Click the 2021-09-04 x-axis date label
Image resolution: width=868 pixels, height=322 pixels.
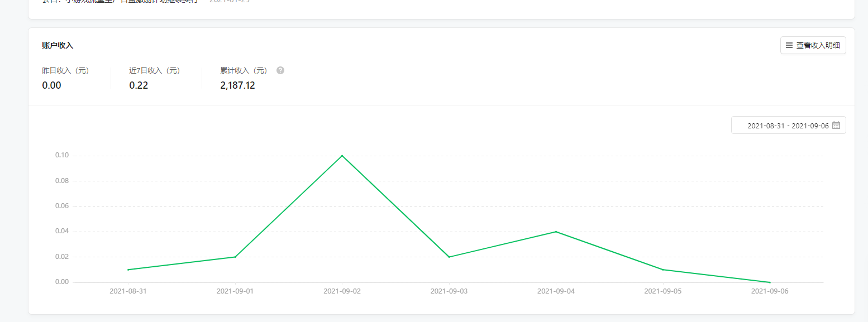coord(556,291)
